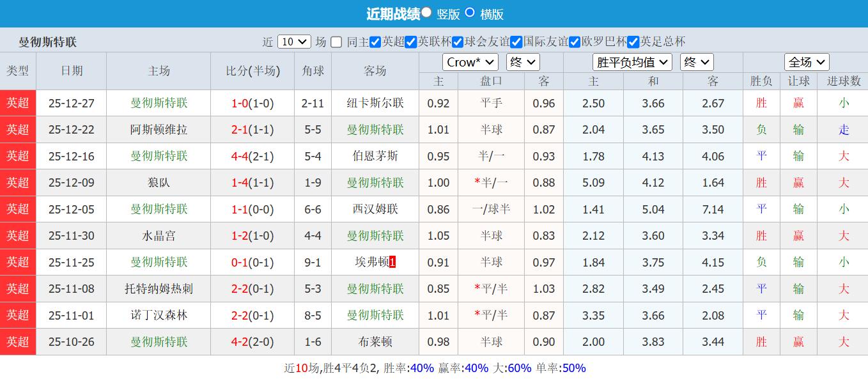
Task: Uncheck the 英联杯 league filter
Action: click(x=412, y=42)
